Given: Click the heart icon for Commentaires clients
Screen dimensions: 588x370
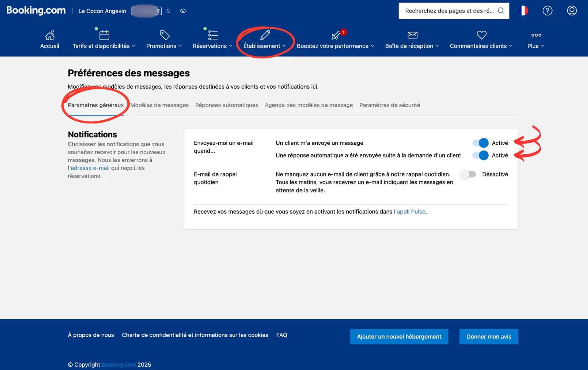Looking at the screenshot, I should coord(482,35).
